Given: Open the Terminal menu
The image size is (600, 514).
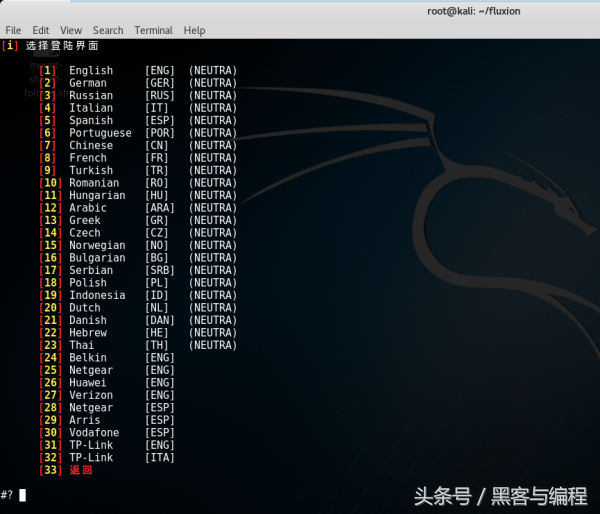Looking at the screenshot, I should click(x=153, y=30).
